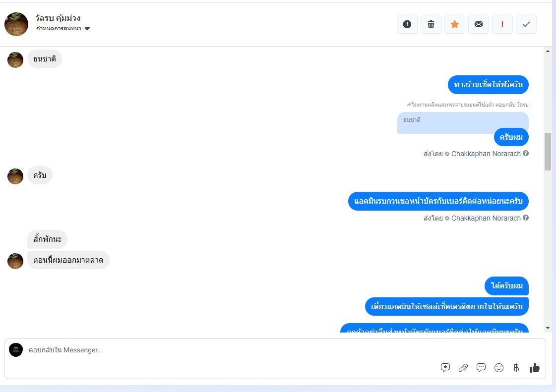
Task: Mark conversation as spam with the alert icon
Action: tap(407, 24)
